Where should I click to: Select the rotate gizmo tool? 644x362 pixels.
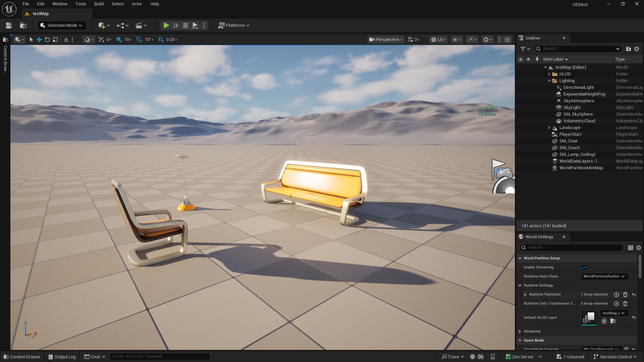coord(47,40)
